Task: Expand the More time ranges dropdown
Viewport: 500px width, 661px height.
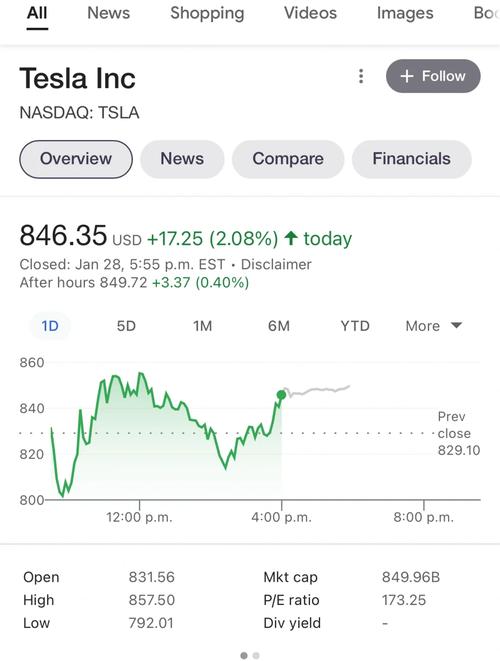Action: 434,326
